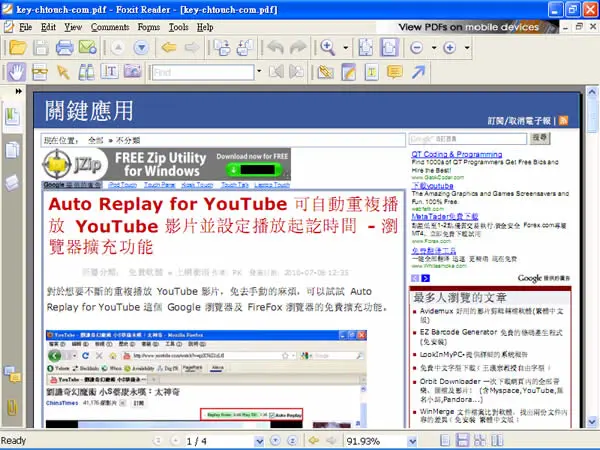This screenshot has height=450, width=600.
Task: Open the Bookmarks panel in sidebar
Action: 12,116
